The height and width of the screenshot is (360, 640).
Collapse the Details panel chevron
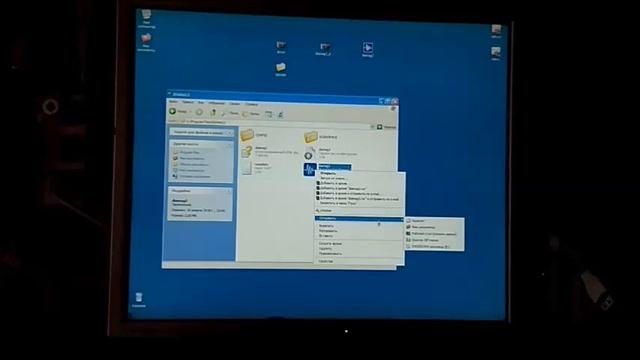[x=229, y=191]
